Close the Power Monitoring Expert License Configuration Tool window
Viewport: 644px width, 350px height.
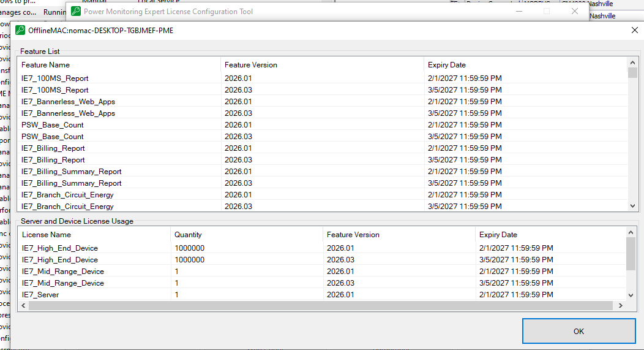tap(575, 11)
